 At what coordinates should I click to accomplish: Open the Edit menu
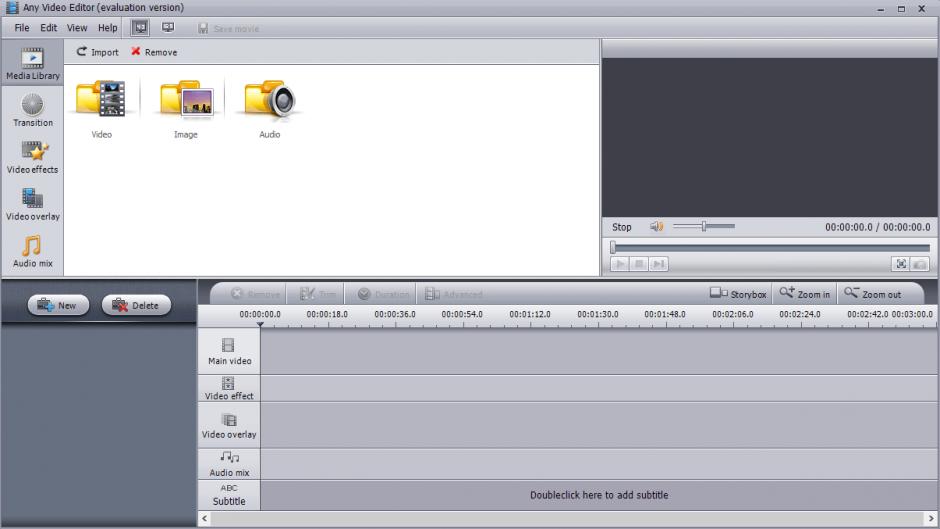pyautogui.click(x=49, y=28)
